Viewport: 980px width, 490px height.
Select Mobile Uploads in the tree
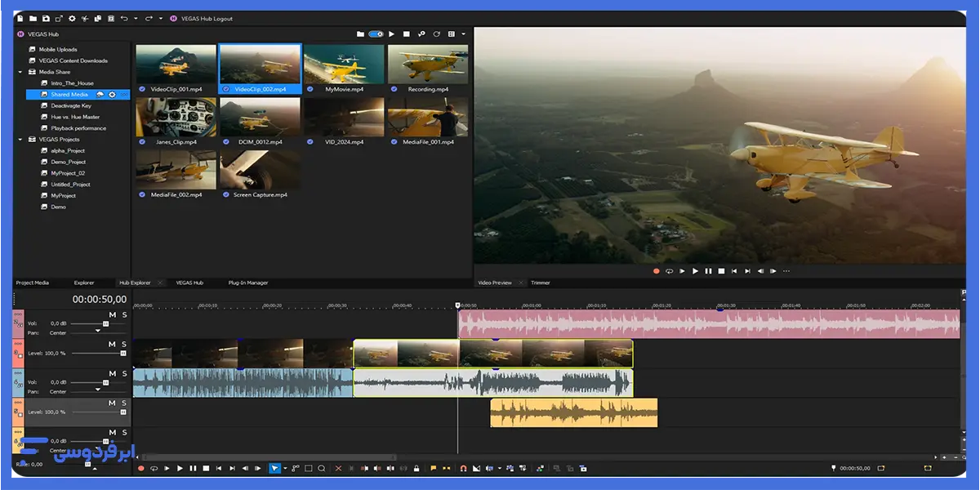click(x=58, y=49)
